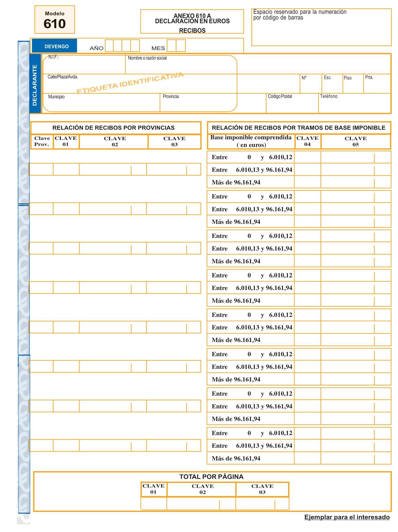Image resolution: width=398 pixels, height=532 pixels.
Task: Click the Código Postal field
Action: pos(292,103)
